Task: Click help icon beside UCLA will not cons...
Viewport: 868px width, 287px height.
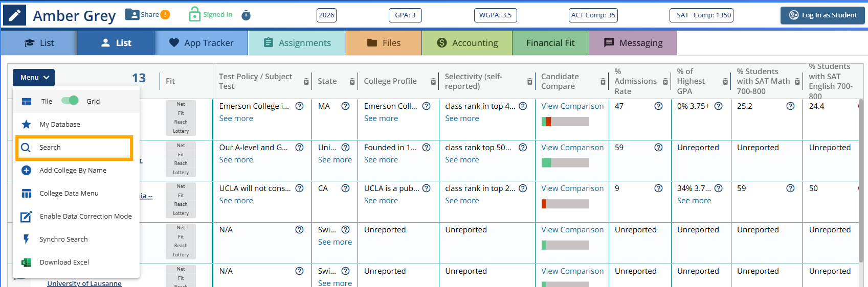Action: click(300, 188)
